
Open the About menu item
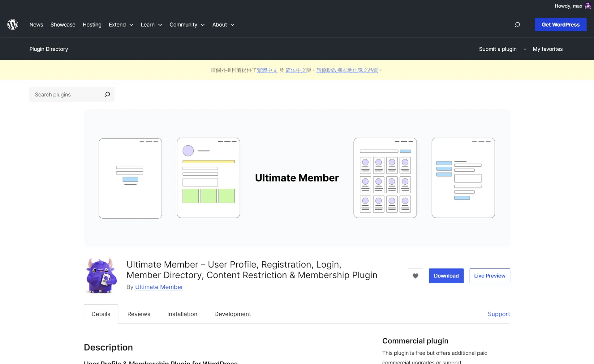click(x=220, y=24)
